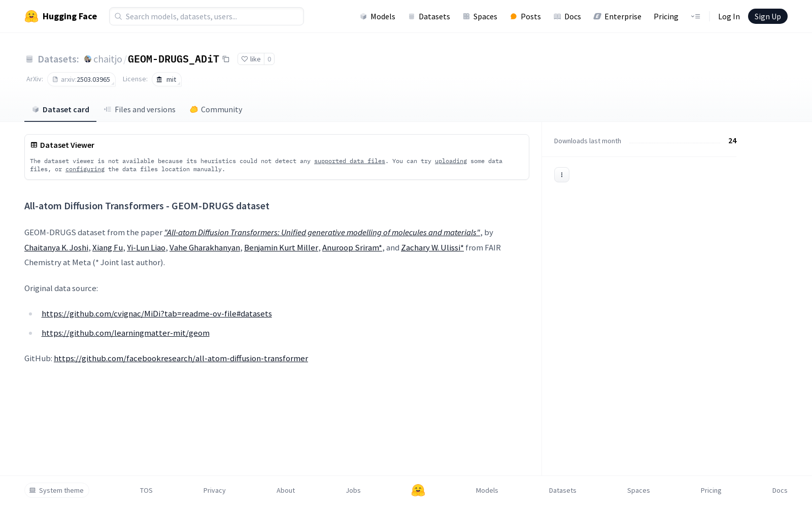Open the About footer link
This screenshot has width=812, height=508.
(286, 490)
